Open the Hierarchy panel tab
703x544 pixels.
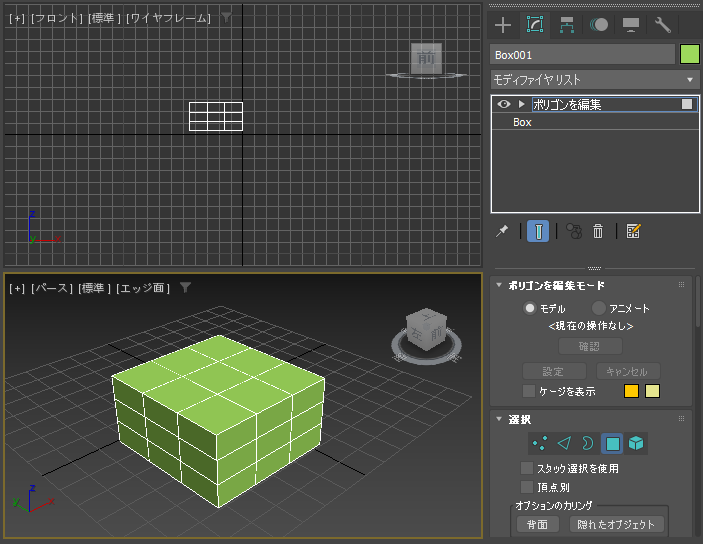pyautogui.click(x=567, y=25)
